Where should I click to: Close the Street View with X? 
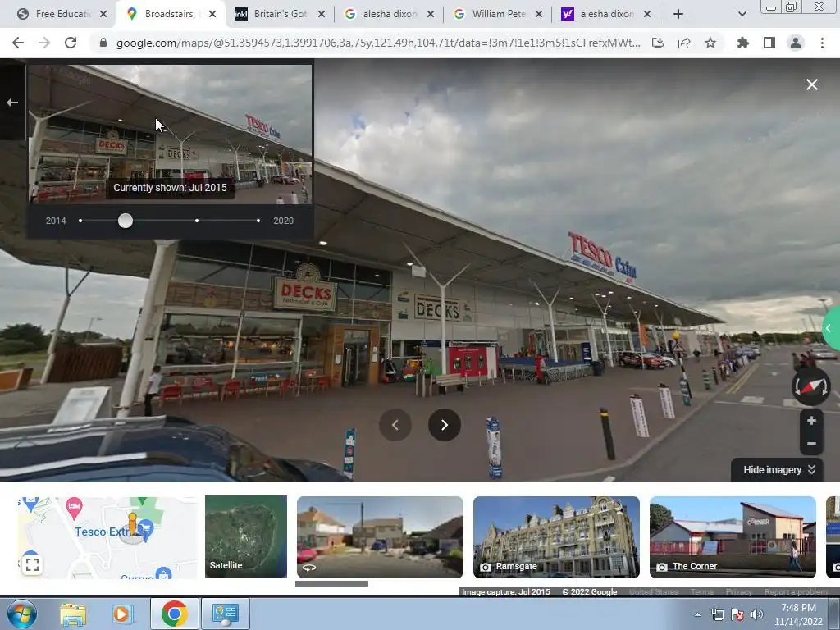pos(812,84)
